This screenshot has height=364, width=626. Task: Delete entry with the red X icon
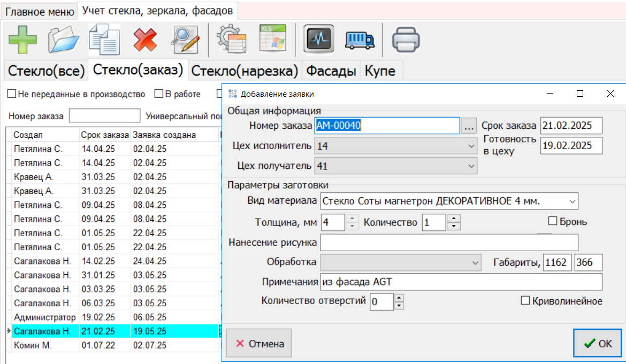145,40
